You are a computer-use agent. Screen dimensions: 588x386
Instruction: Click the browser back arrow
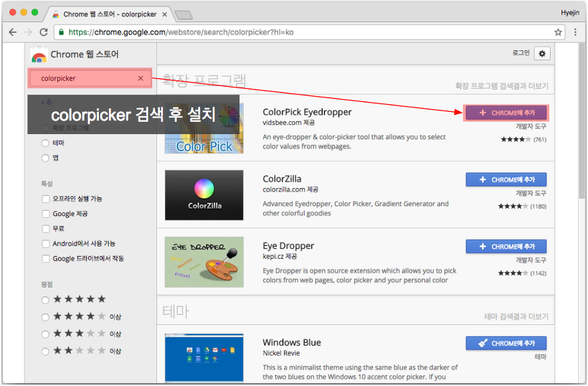12,32
